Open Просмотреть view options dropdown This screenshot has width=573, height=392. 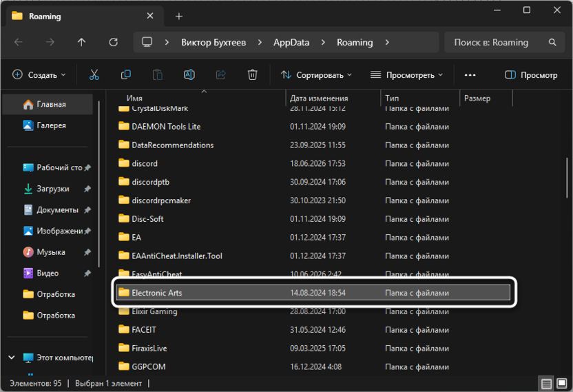tap(406, 75)
